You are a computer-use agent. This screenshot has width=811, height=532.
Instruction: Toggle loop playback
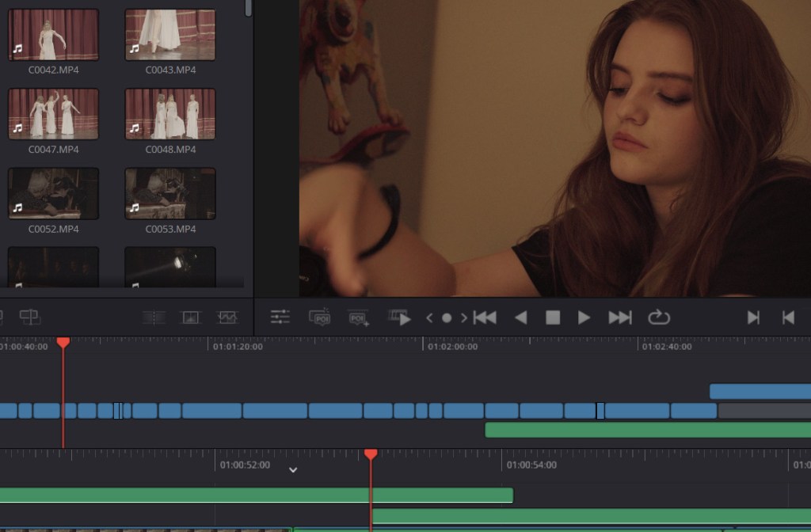pyautogui.click(x=658, y=317)
